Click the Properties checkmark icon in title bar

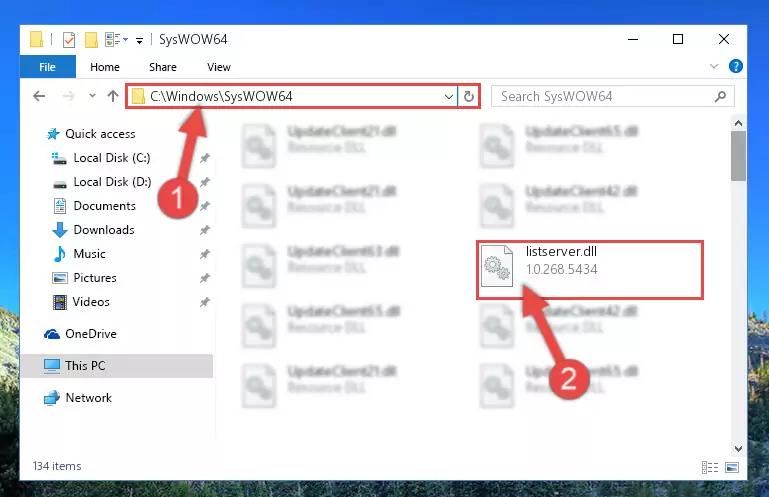tap(69, 39)
